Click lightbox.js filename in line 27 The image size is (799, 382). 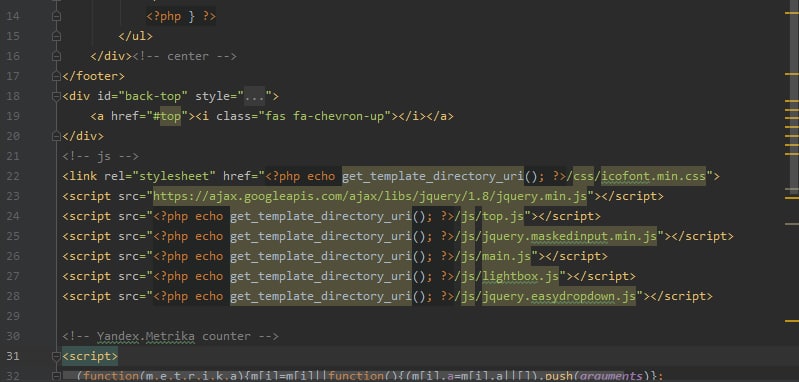(x=520, y=276)
